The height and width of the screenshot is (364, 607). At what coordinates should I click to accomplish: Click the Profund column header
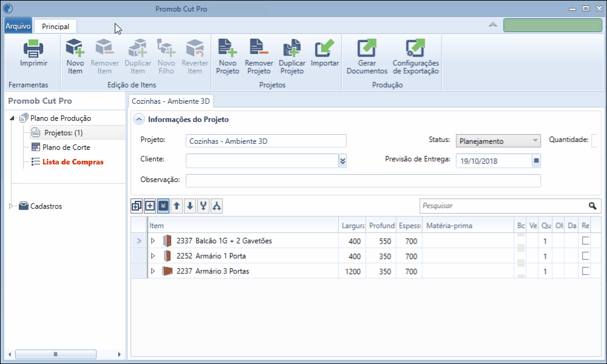point(381,226)
